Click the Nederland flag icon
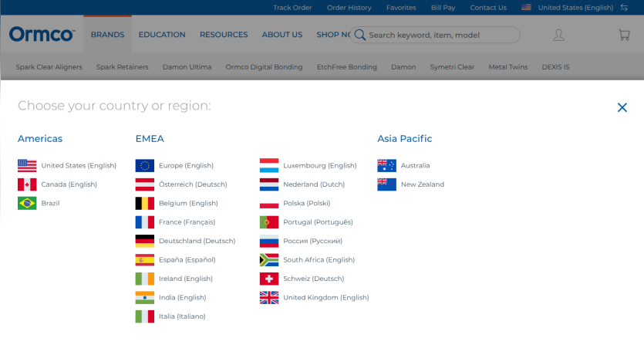 (x=269, y=184)
